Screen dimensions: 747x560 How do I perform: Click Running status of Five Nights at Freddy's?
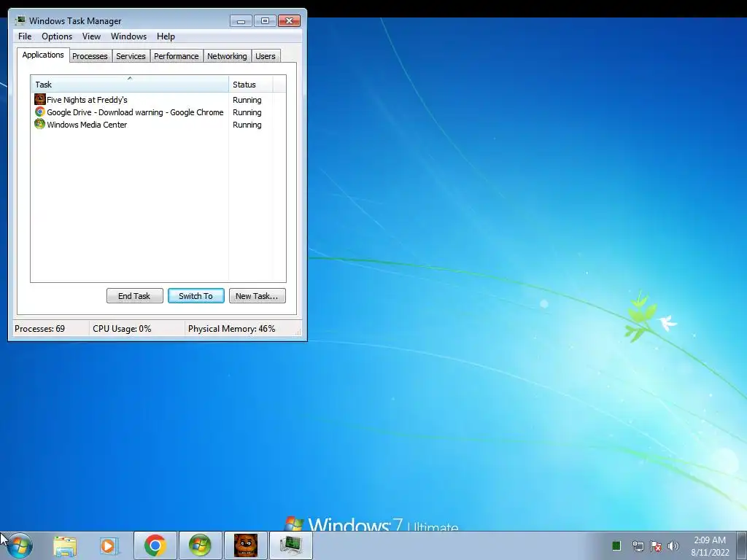[x=247, y=100]
